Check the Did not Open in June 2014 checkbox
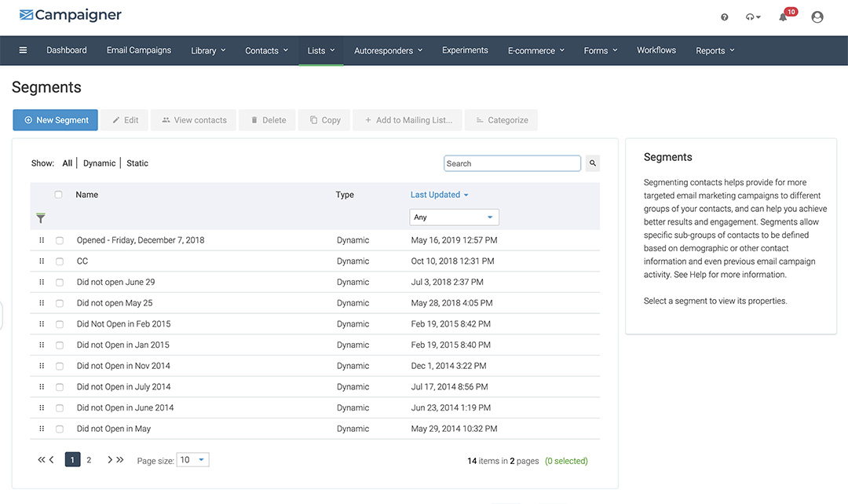 (60, 408)
